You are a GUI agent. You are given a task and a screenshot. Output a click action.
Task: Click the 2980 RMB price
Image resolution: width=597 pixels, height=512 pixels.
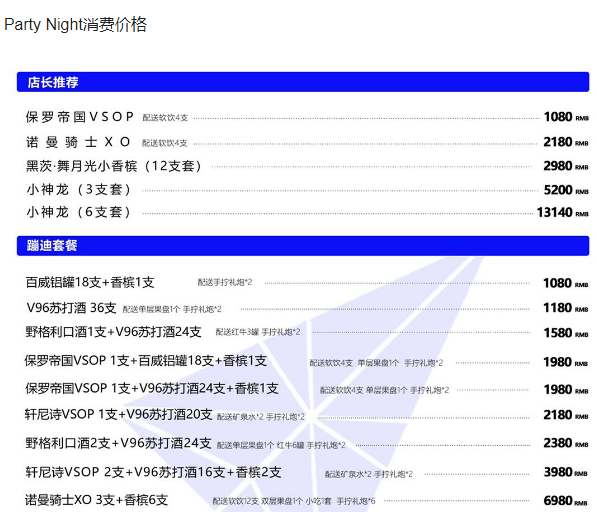click(x=566, y=166)
